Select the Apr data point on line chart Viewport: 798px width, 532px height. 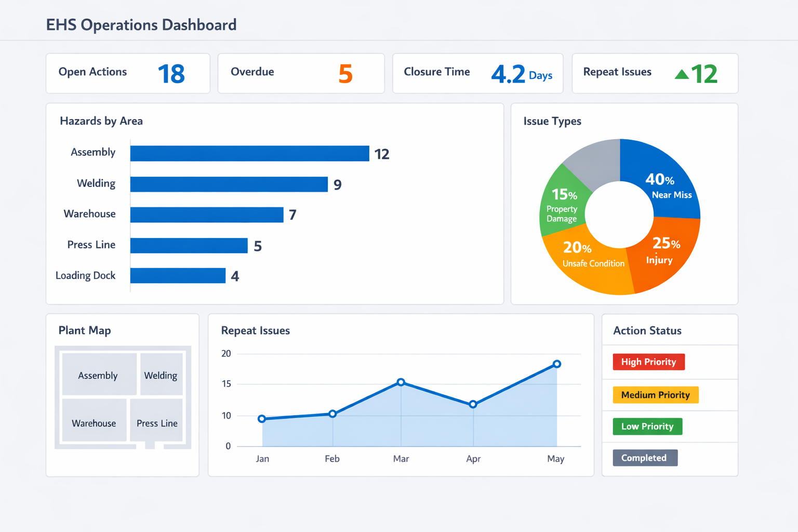[473, 404]
